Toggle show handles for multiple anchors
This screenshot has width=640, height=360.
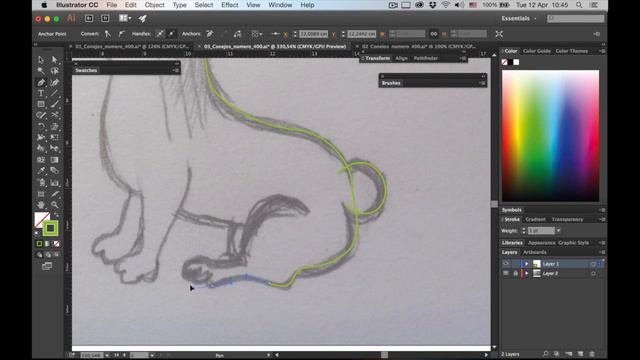160,34
